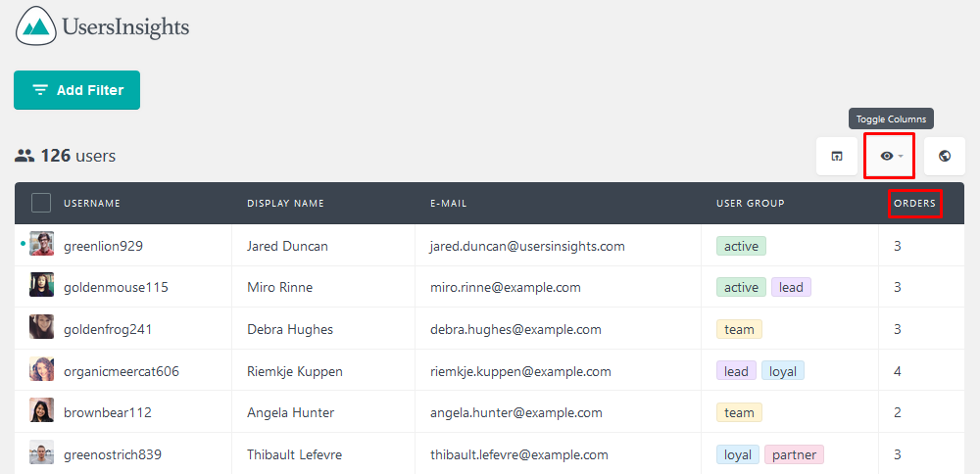
Task: Open the Add Filter button
Action: click(76, 90)
